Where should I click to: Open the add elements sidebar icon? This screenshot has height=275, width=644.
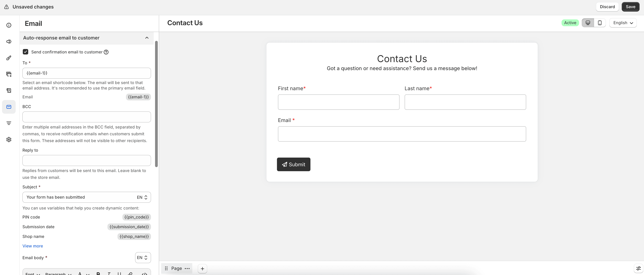[x=9, y=74]
